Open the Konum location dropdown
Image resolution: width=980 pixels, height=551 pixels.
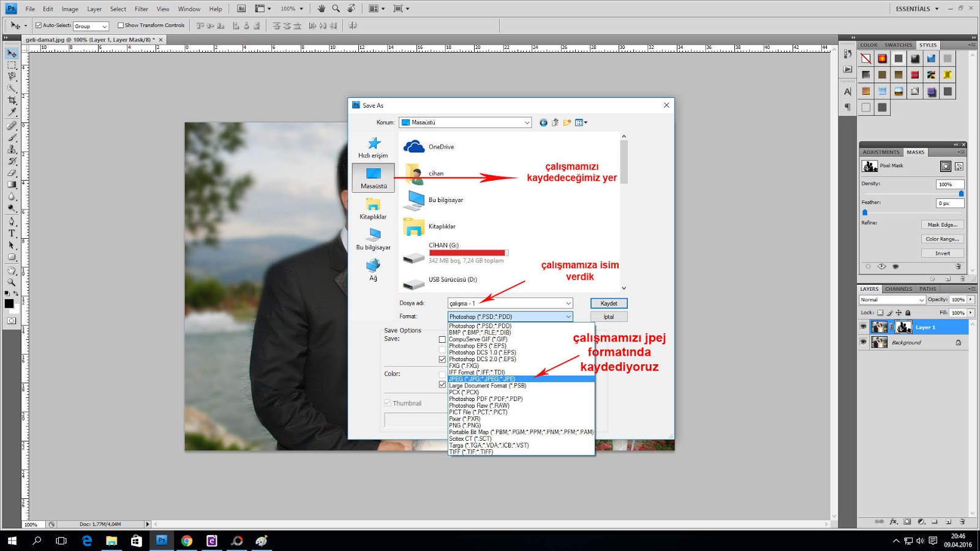point(466,122)
